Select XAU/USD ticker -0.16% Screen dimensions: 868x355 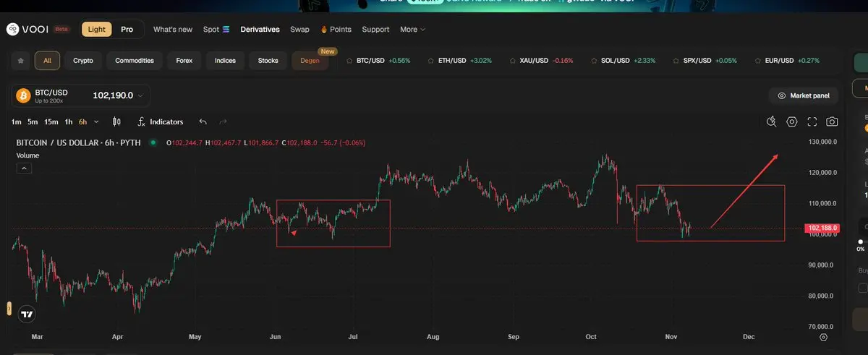[541, 61]
